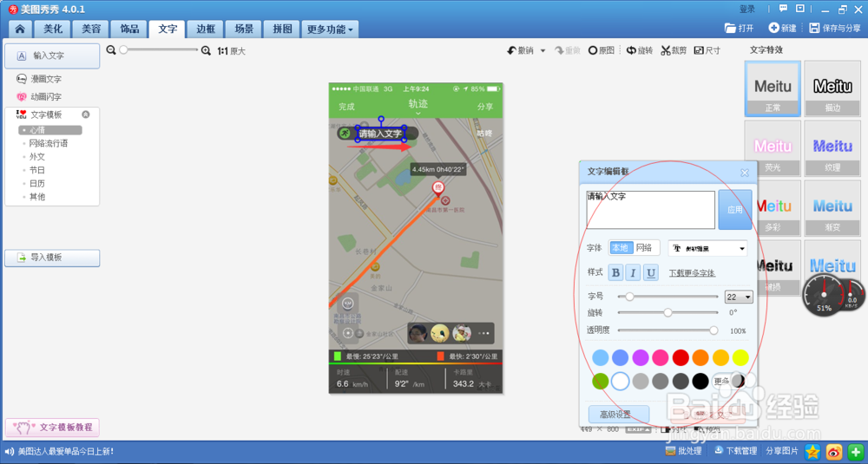Undo with the 撤销 button

click(x=520, y=50)
